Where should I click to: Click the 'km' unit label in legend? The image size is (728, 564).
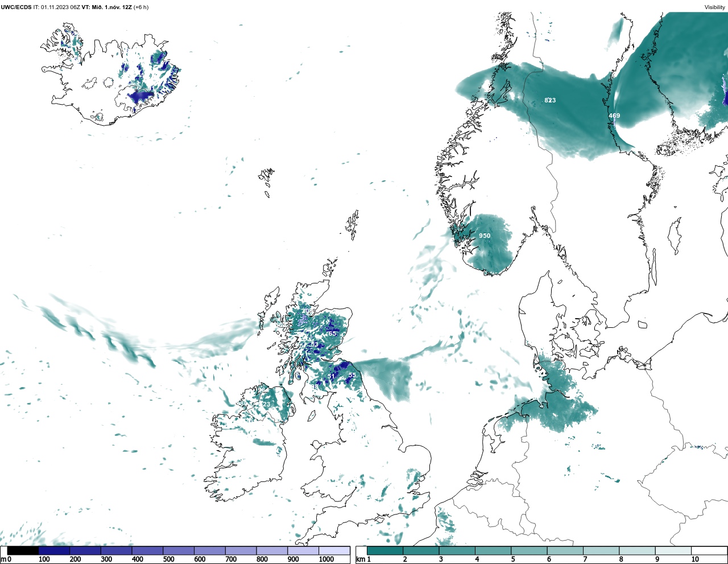click(x=361, y=559)
